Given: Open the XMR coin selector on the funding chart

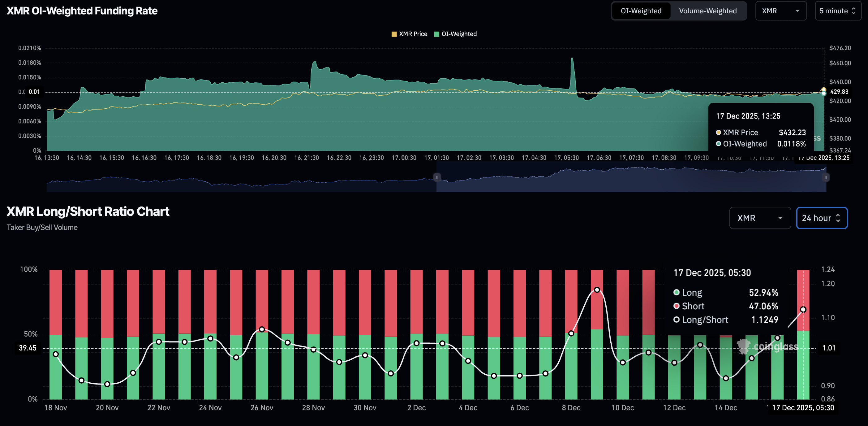Looking at the screenshot, I should click(781, 11).
